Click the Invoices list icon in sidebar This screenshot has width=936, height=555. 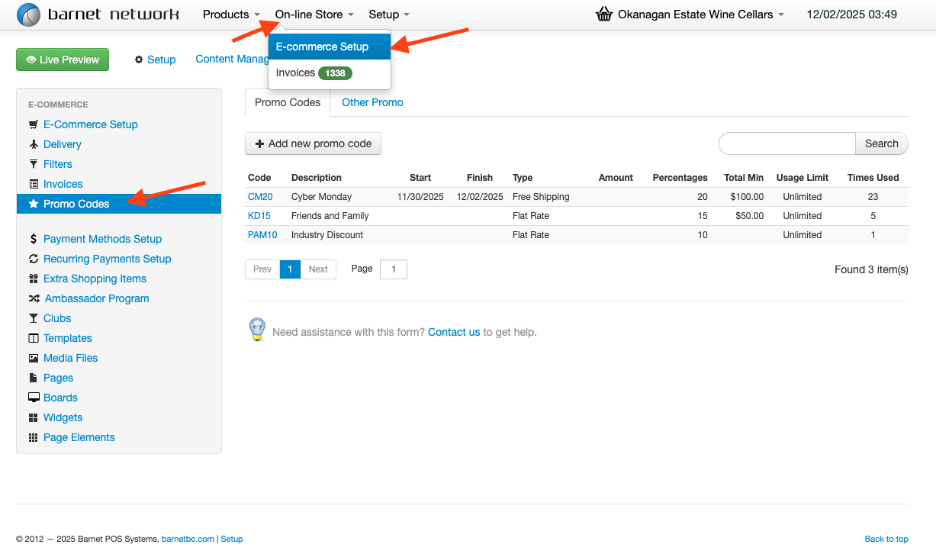[x=33, y=184]
